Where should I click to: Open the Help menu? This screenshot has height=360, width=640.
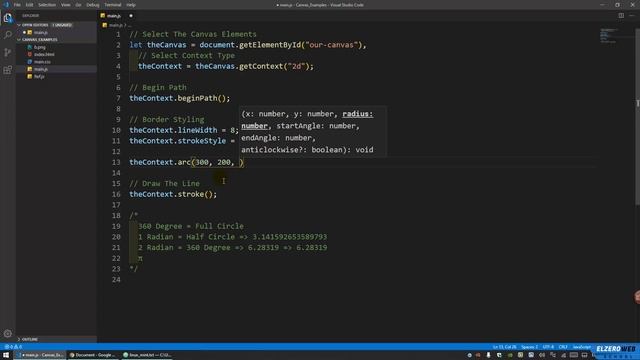[131, 5]
